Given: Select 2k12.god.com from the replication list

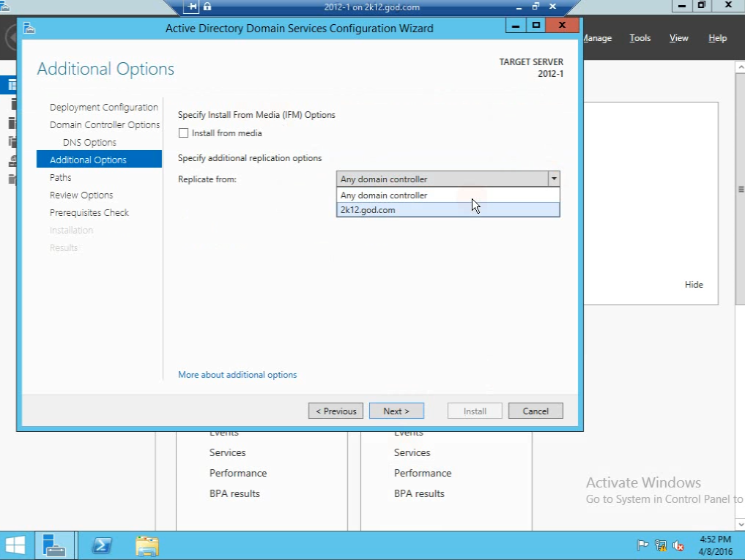Looking at the screenshot, I should pyautogui.click(x=448, y=209).
